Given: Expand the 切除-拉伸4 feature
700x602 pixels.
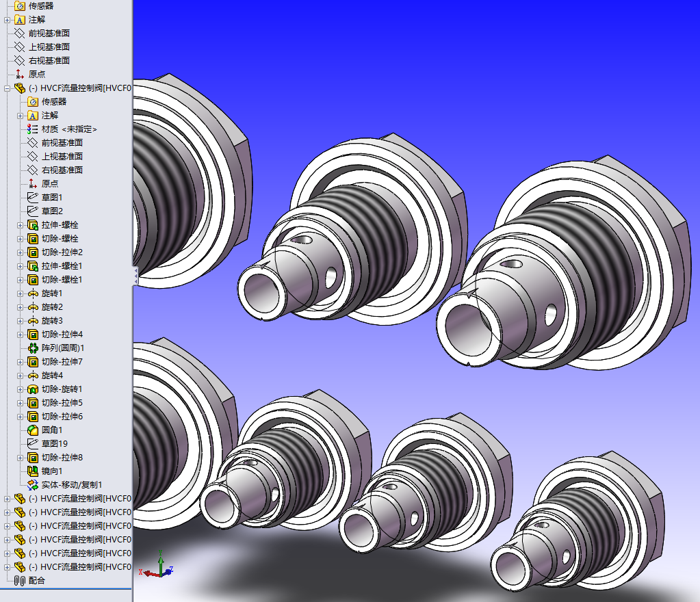Looking at the screenshot, I should (x=20, y=335).
